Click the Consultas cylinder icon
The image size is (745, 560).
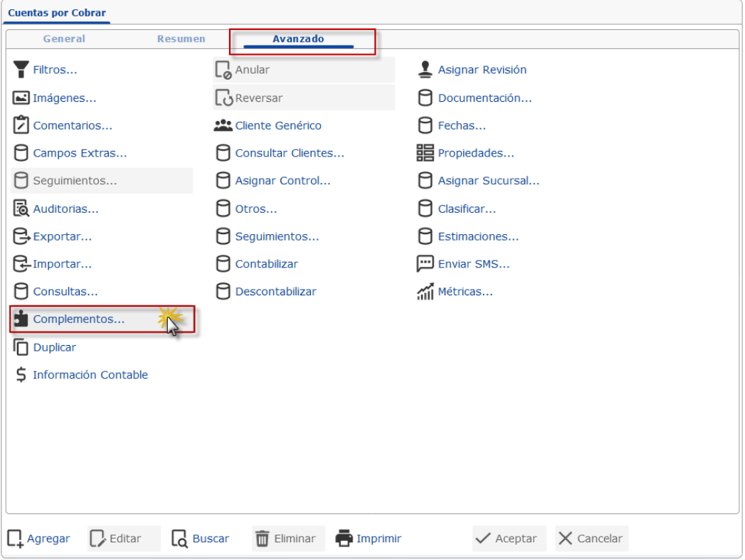[21, 291]
